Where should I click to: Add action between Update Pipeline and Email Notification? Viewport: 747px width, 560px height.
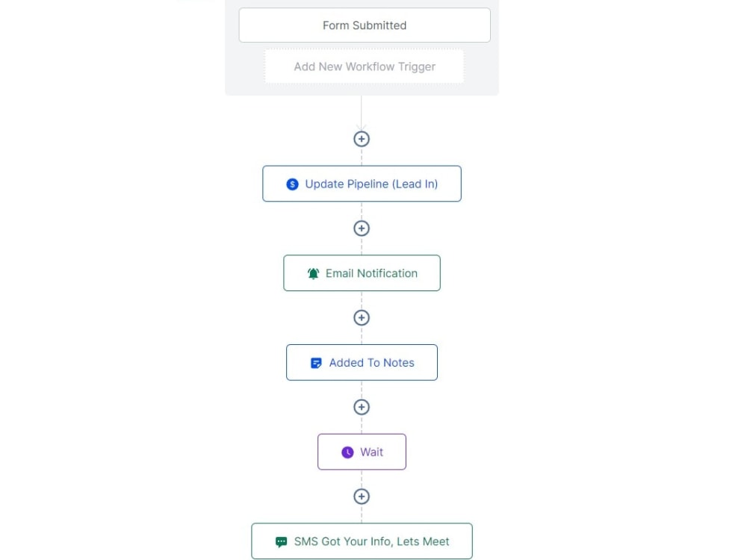pos(362,228)
